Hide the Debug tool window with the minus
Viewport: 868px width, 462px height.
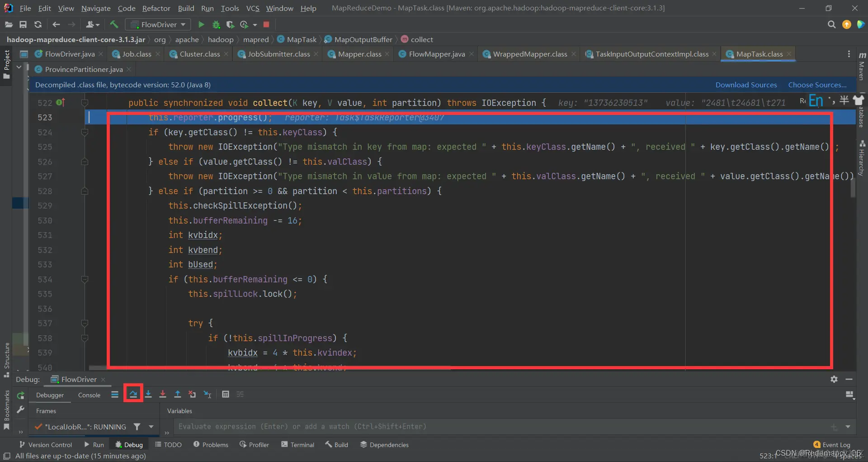[849, 379]
